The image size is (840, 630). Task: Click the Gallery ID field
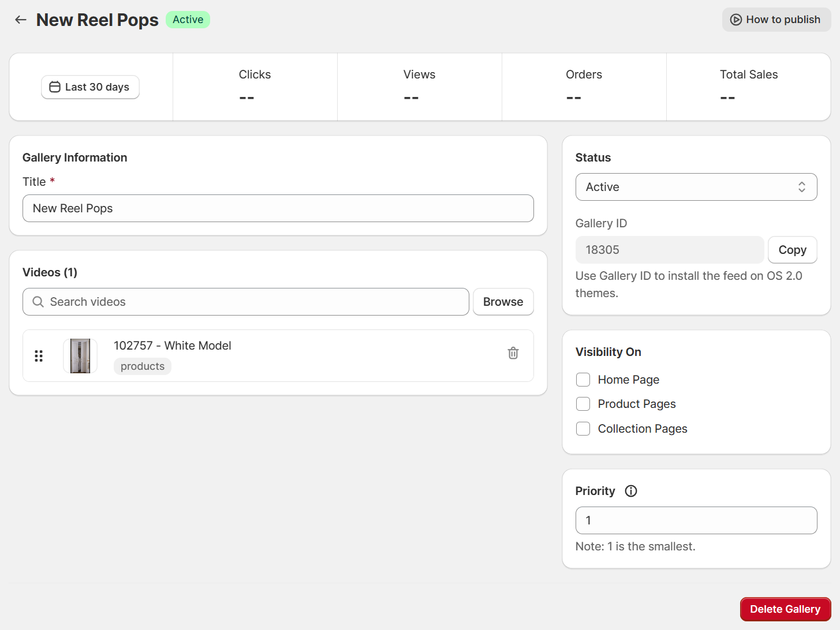pos(669,250)
